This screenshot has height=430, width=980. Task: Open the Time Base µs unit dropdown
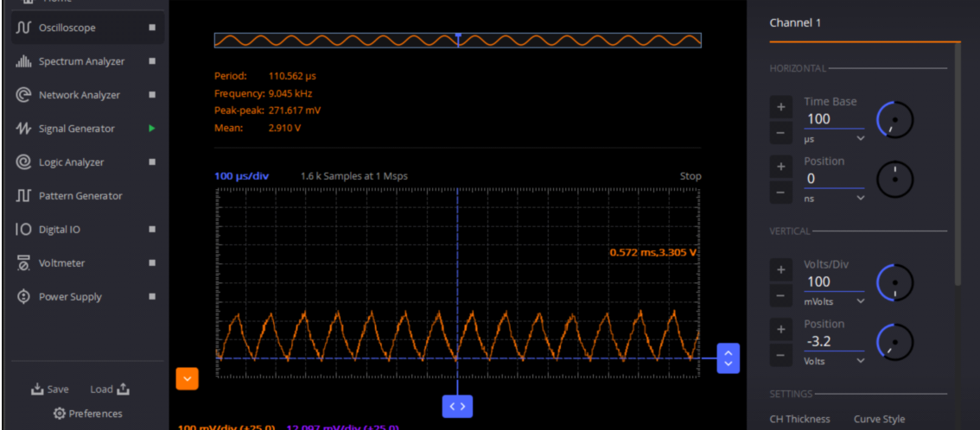(834, 138)
